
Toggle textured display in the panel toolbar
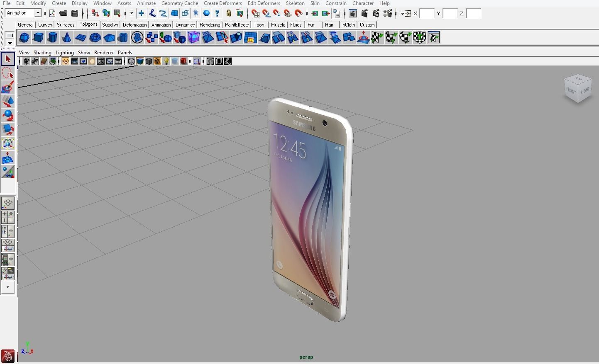(x=157, y=61)
